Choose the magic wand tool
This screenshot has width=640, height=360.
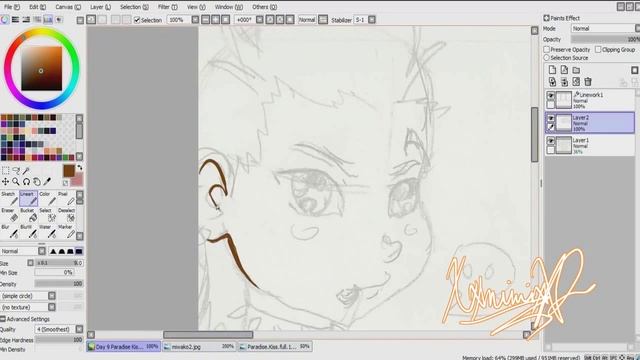(26, 171)
